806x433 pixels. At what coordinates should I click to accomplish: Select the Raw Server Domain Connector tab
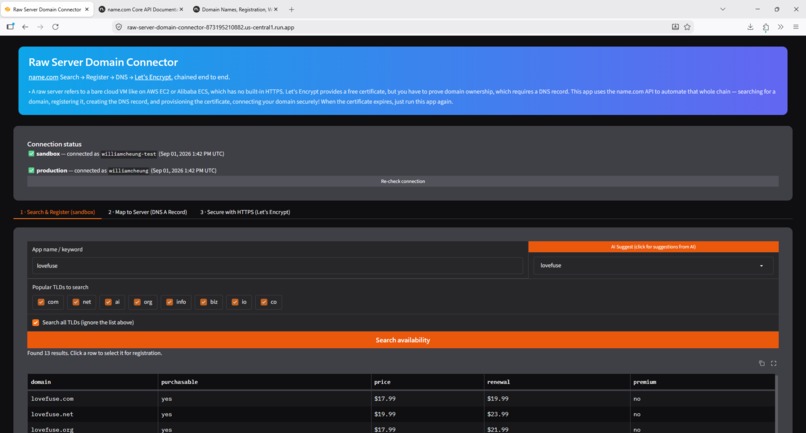(47, 9)
